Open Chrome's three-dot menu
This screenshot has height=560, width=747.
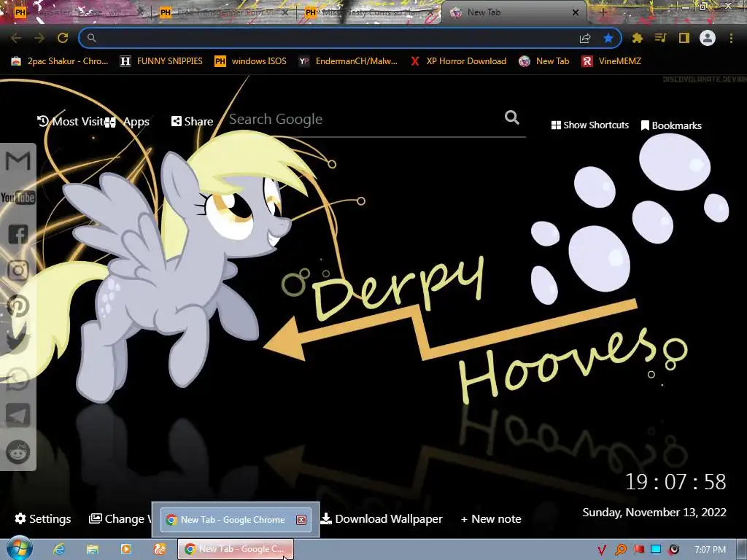coord(731,38)
